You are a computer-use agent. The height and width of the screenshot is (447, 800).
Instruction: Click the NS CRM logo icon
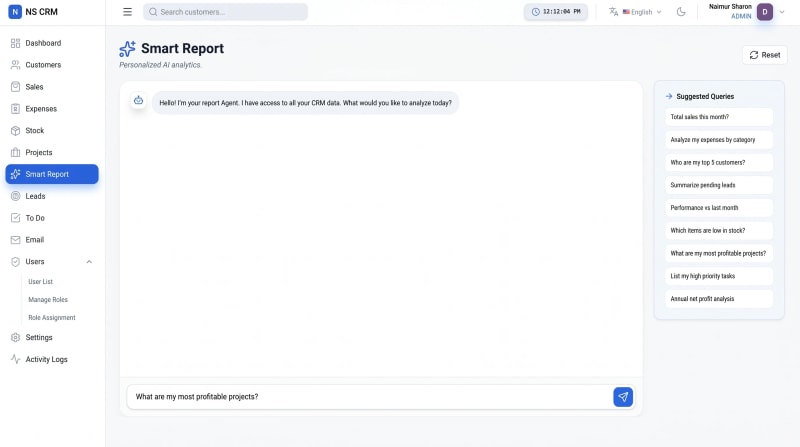click(x=15, y=12)
